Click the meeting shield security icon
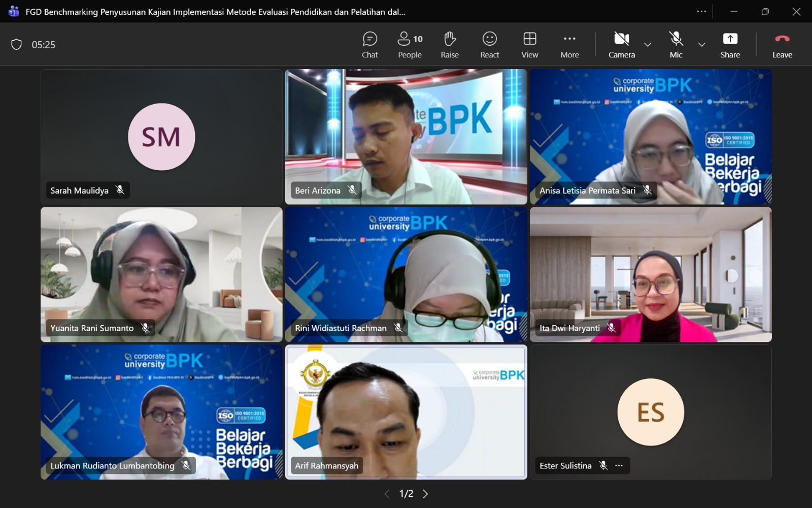This screenshot has height=508, width=812. tap(17, 45)
